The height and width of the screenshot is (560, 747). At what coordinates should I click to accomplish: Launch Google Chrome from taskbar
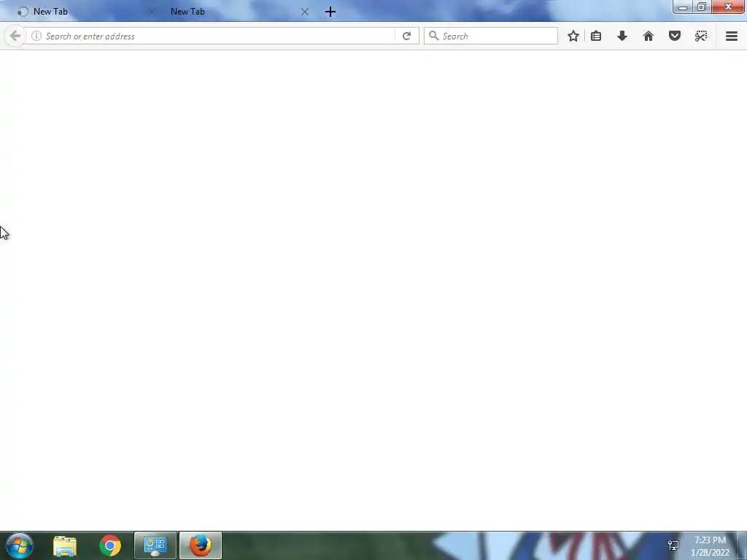(110, 545)
